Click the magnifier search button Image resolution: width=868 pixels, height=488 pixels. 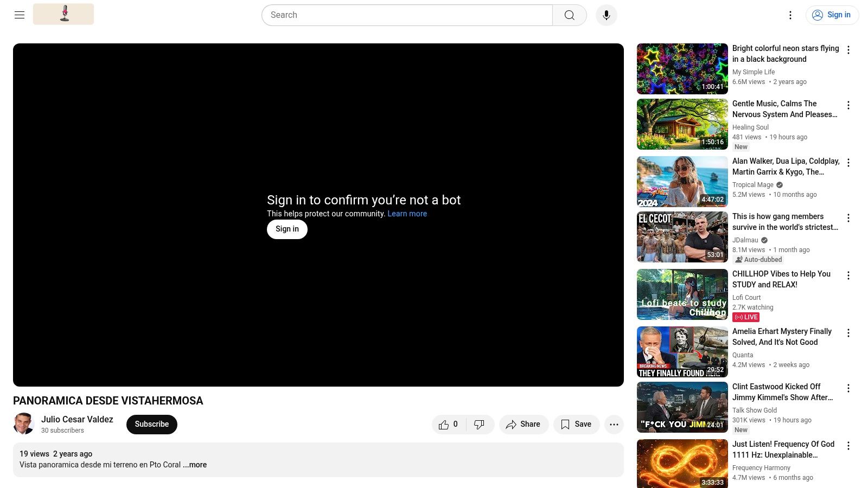(x=569, y=15)
